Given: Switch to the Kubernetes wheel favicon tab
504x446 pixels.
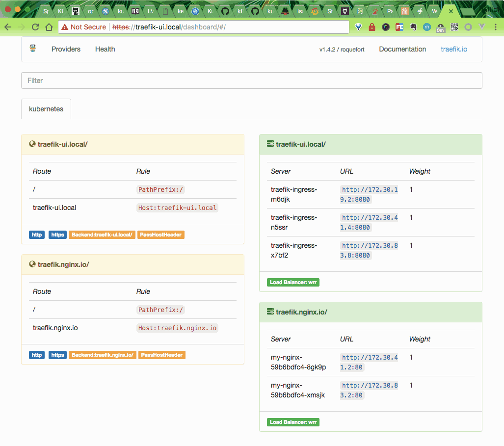Looking at the screenshot, I should [x=195, y=11].
